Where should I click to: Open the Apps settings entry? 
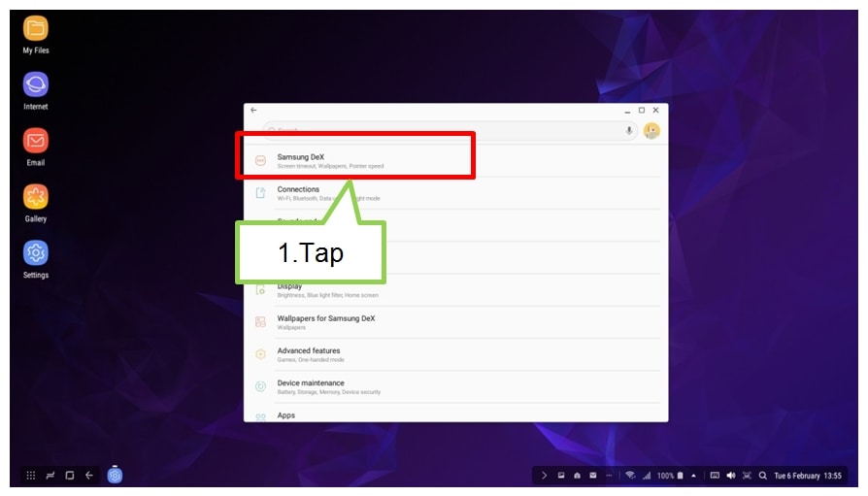(x=455, y=414)
